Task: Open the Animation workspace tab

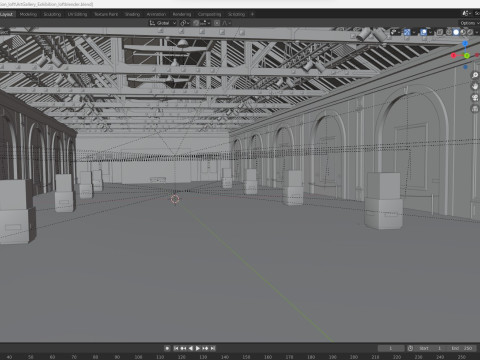Action: click(x=156, y=14)
